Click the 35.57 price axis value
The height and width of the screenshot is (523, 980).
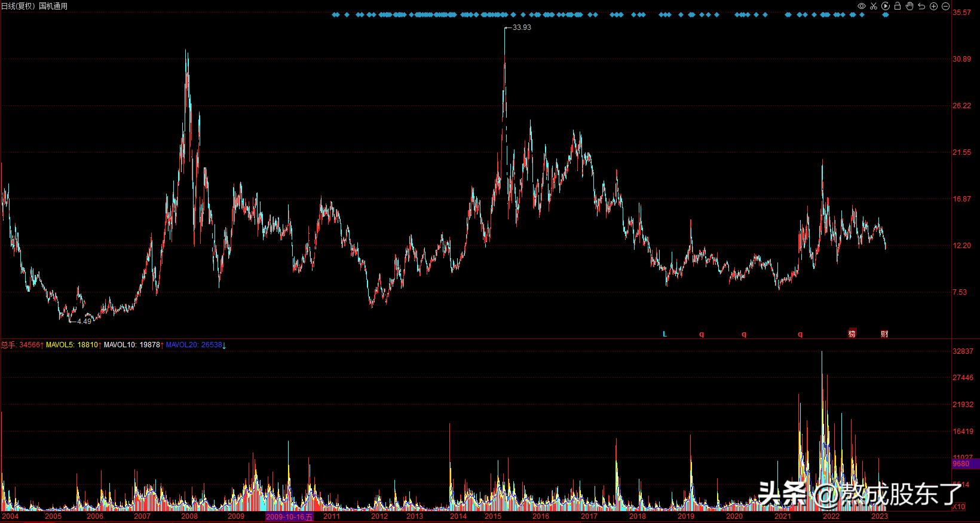click(962, 13)
